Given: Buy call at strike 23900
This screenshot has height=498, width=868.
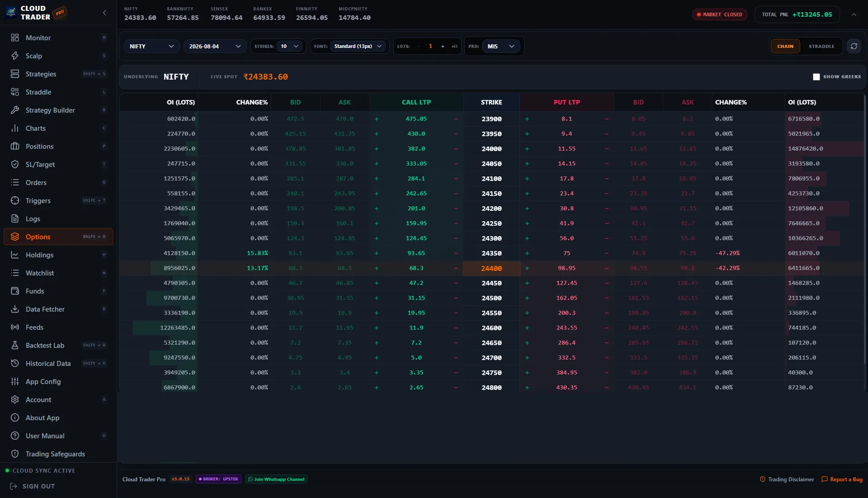Looking at the screenshot, I should (376, 119).
